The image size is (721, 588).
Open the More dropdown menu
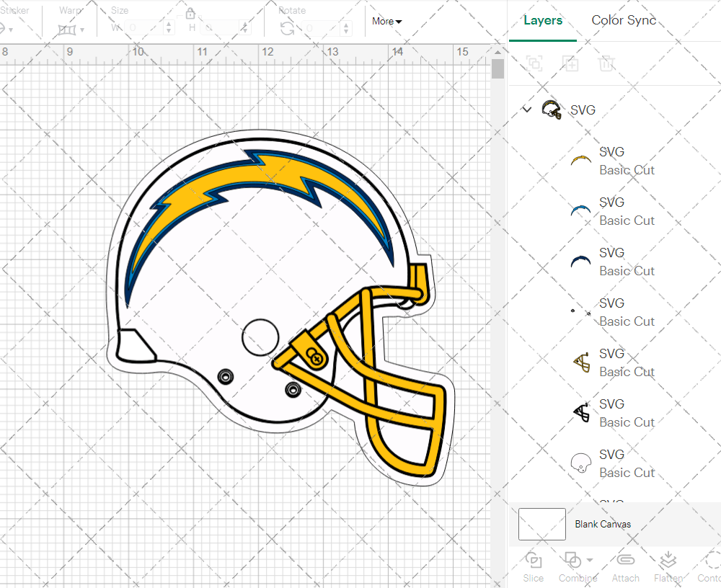(386, 21)
